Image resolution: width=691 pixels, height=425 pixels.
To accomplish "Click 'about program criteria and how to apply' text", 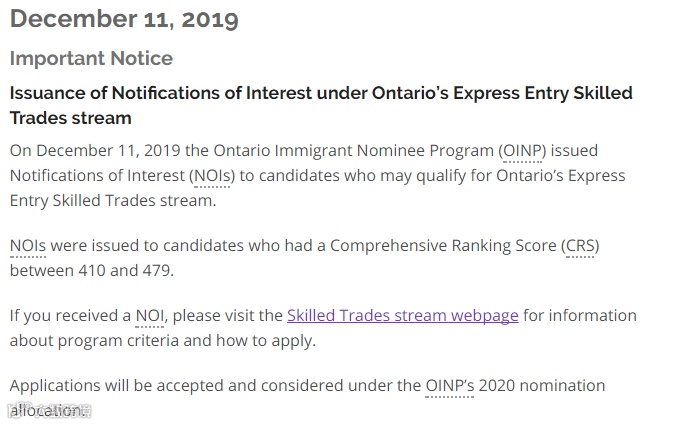I will (162, 341).
